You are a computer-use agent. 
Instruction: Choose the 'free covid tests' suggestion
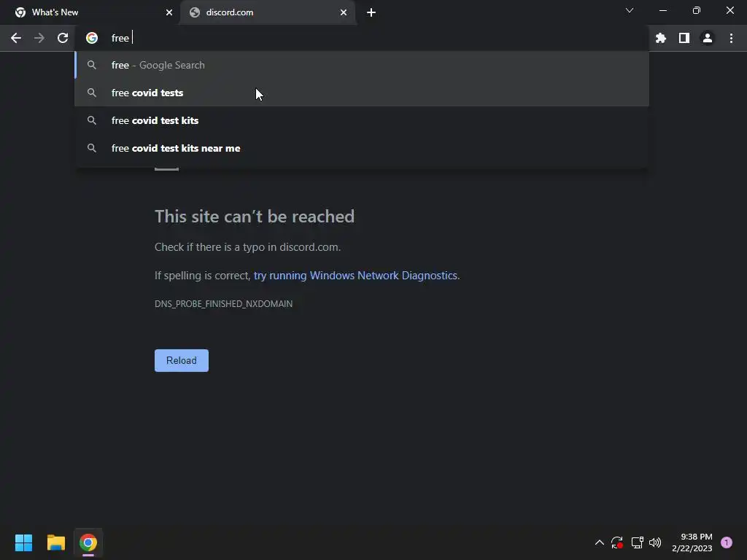pos(362,93)
